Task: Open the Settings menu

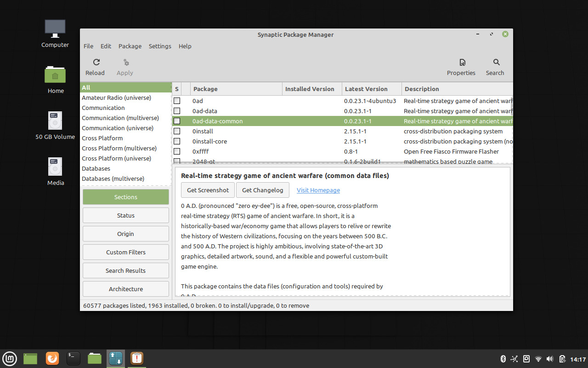Action: point(160,46)
